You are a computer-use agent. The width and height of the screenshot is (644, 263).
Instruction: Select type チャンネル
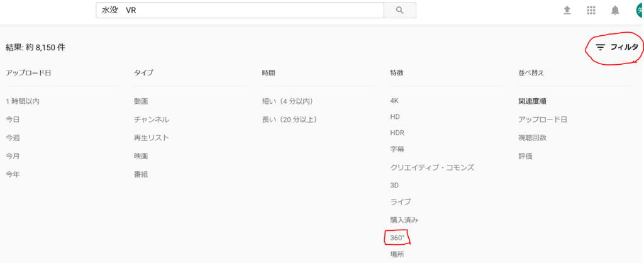click(152, 120)
